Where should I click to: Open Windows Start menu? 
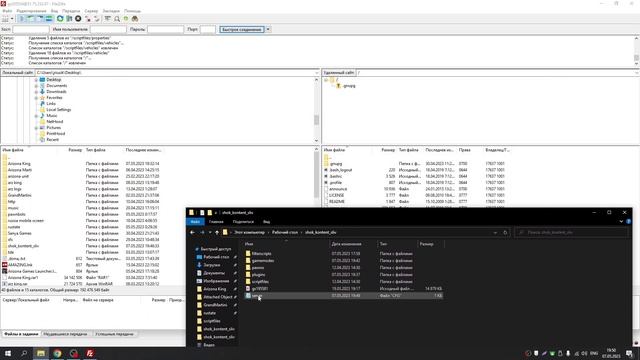[8, 353]
